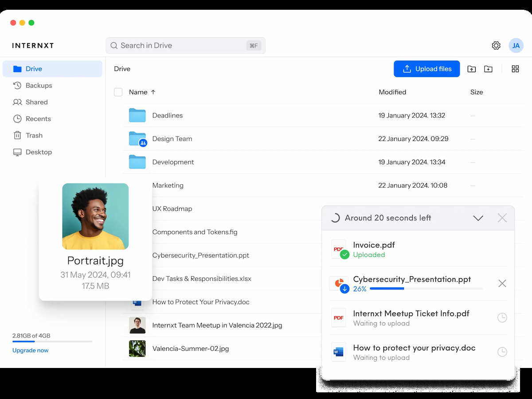The image size is (532, 399).
Task: Open the Development folder icon
Action: pyautogui.click(x=137, y=162)
